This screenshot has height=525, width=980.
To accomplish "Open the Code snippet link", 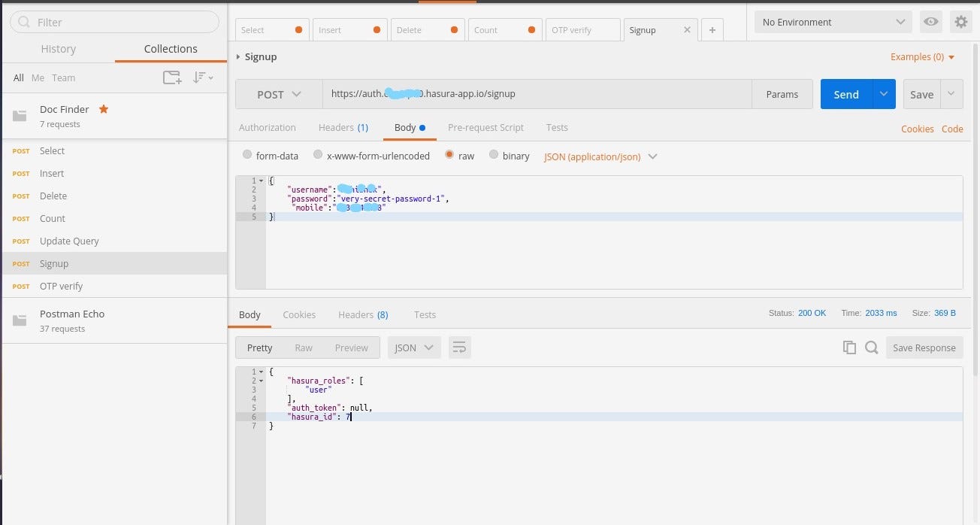I will pos(952,129).
